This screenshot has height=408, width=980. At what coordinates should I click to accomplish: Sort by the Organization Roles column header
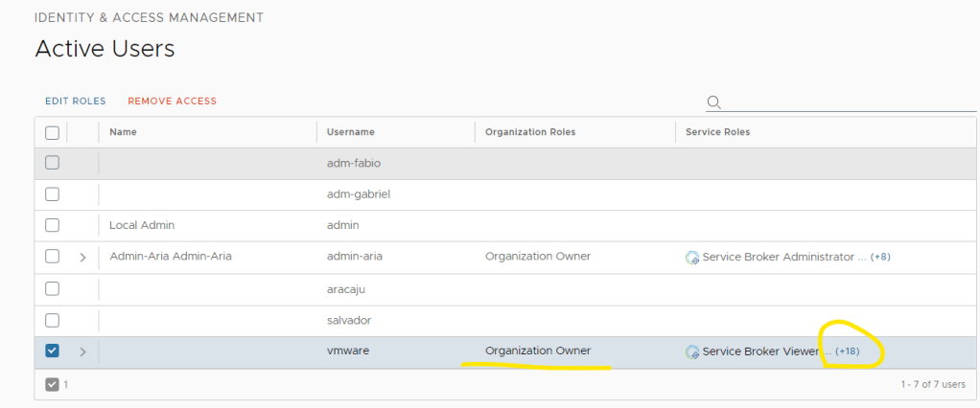point(530,132)
